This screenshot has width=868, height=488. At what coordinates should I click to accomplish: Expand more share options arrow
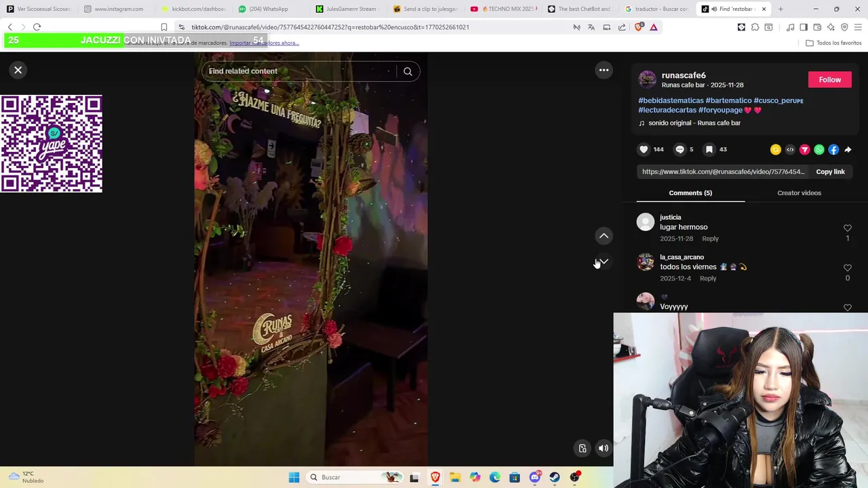[x=848, y=150]
